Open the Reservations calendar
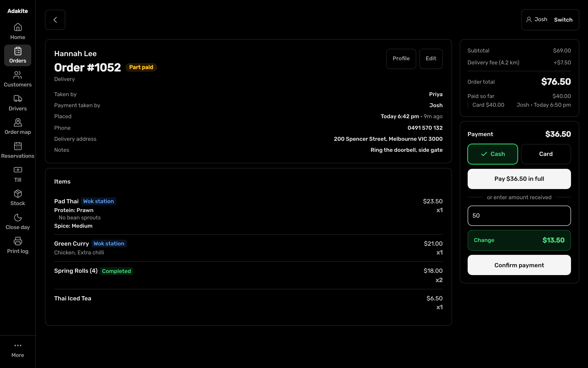This screenshot has height=368, width=588. [x=18, y=150]
